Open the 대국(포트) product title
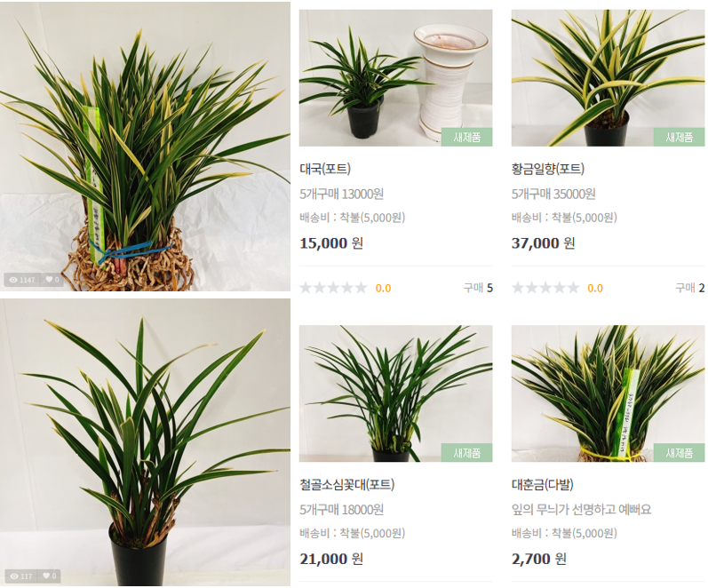The image size is (708, 588). point(325,169)
